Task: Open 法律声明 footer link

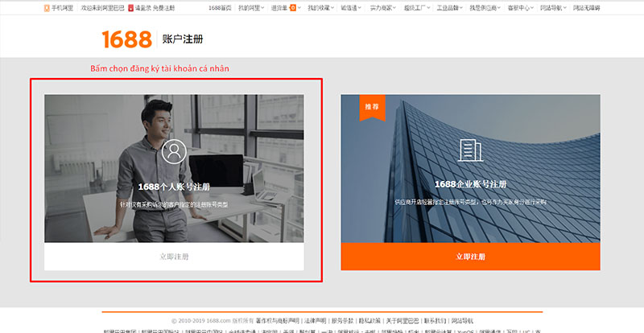Action: click(316, 321)
